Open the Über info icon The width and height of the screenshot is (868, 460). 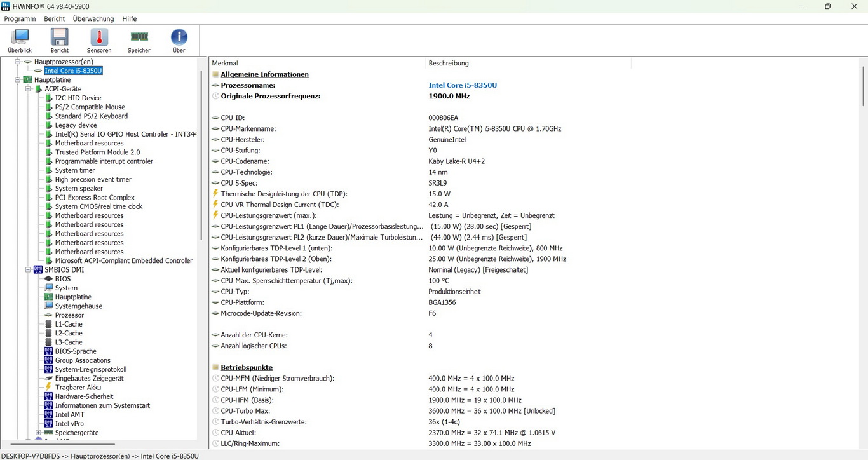(x=179, y=41)
